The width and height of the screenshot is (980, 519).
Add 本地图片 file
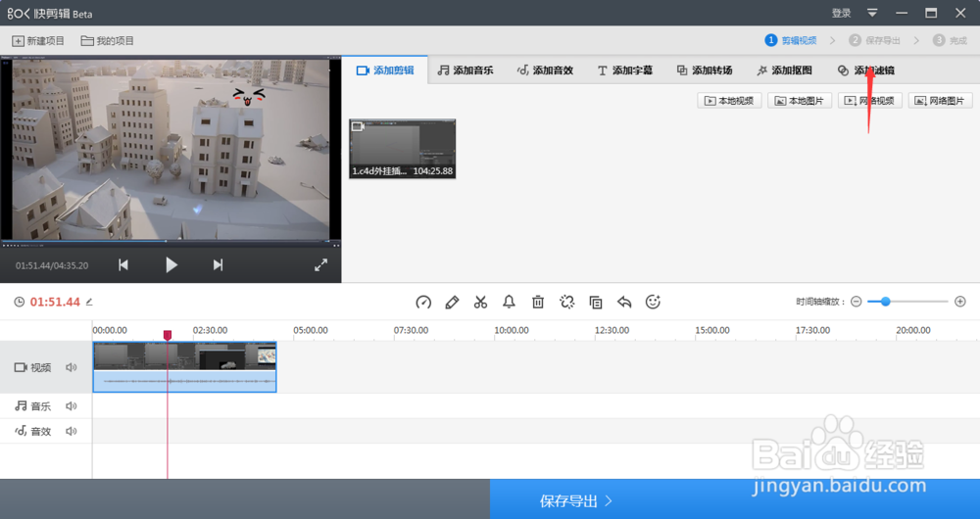pos(800,101)
